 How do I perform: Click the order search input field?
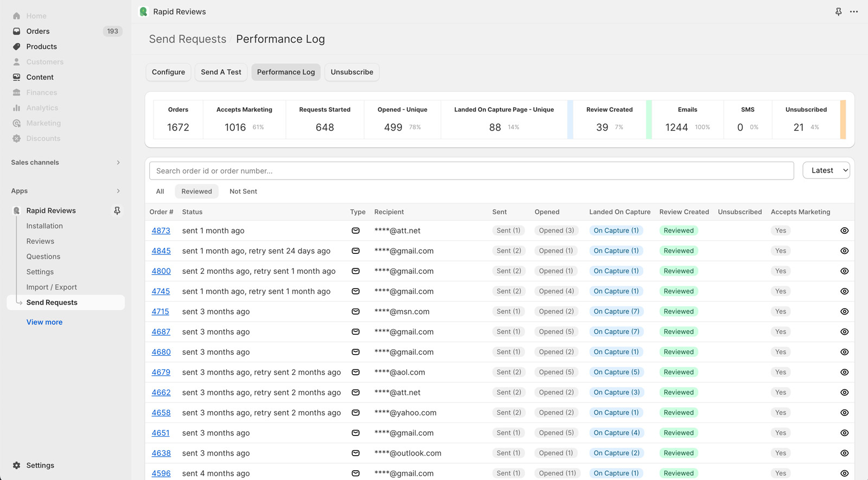click(471, 171)
